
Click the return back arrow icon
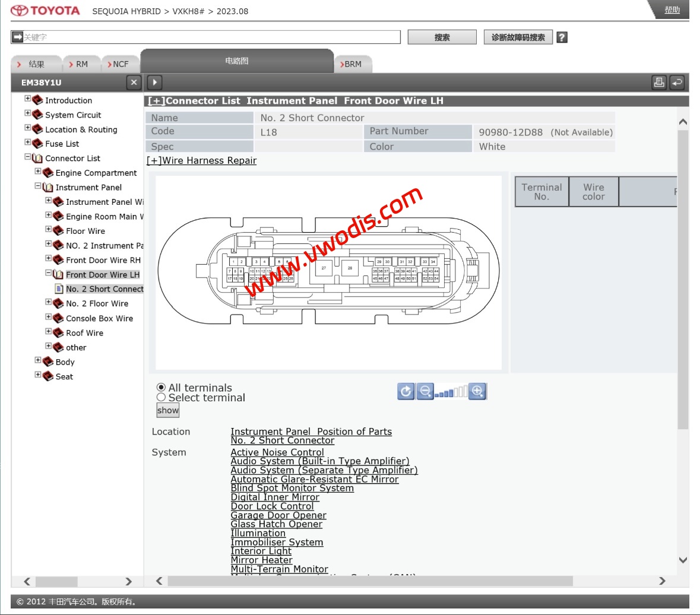tap(677, 83)
